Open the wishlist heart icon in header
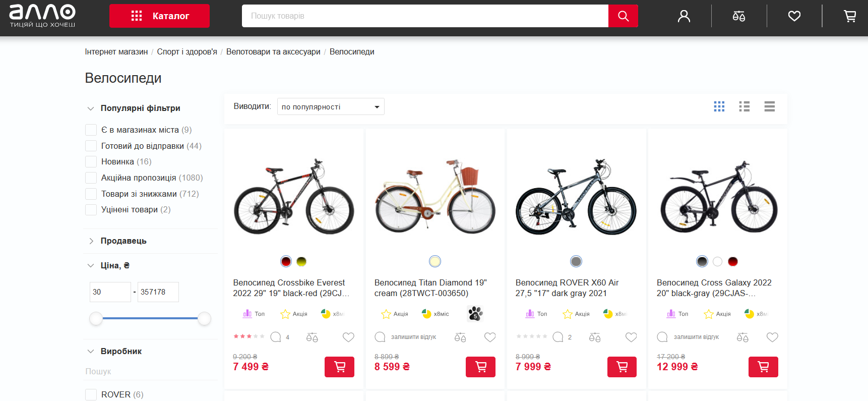The image size is (868, 401). [794, 16]
